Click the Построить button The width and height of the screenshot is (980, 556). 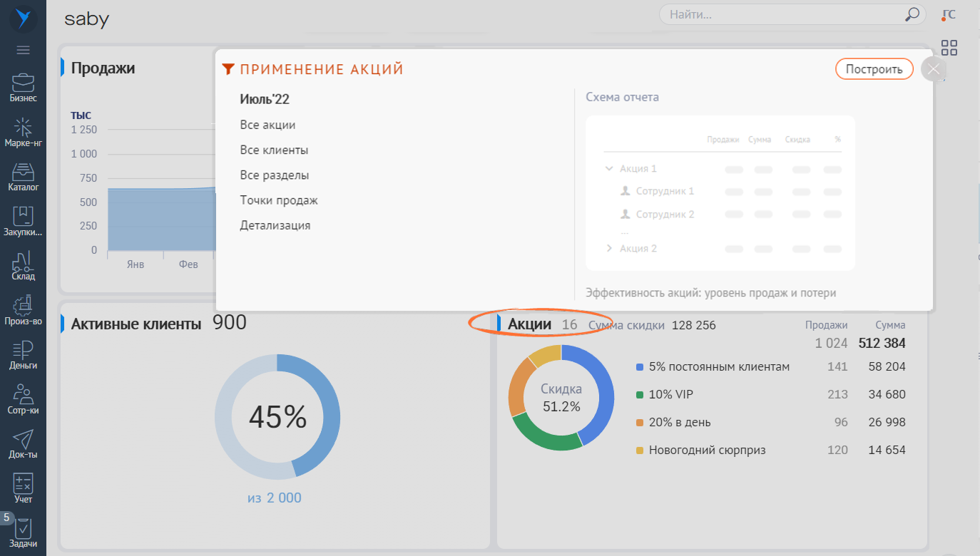point(874,69)
